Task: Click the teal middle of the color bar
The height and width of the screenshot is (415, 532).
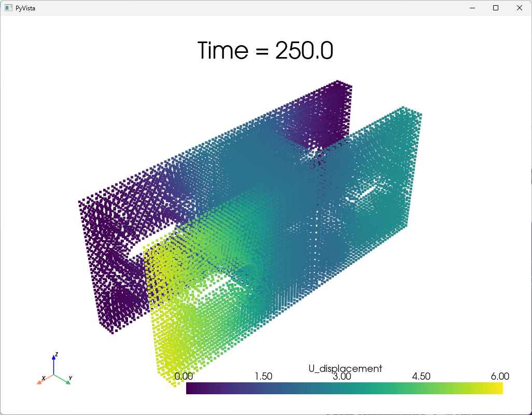Action: (x=344, y=389)
